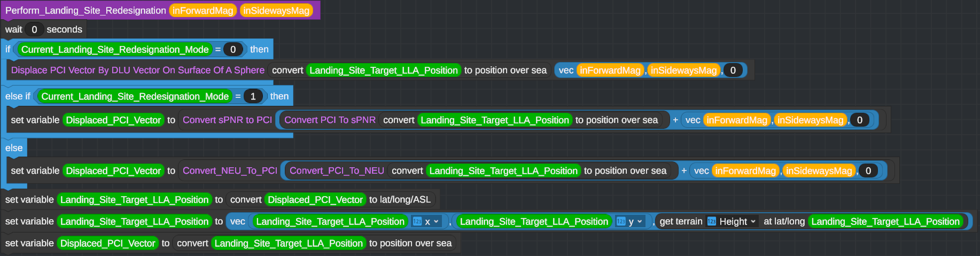Select the Displace PCI Vector By DLU block

pyautogui.click(x=137, y=70)
